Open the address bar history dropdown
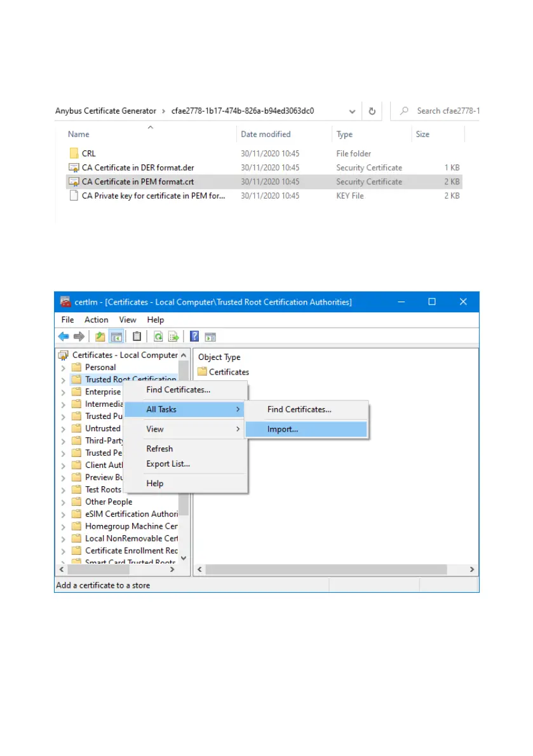Image resolution: width=533 pixels, height=756 pixels. pos(352,111)
